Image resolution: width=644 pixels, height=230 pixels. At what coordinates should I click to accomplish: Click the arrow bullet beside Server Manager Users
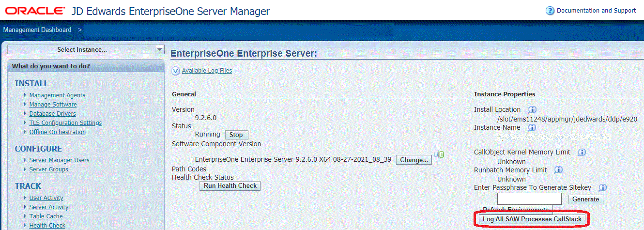(x=25, y=160)
